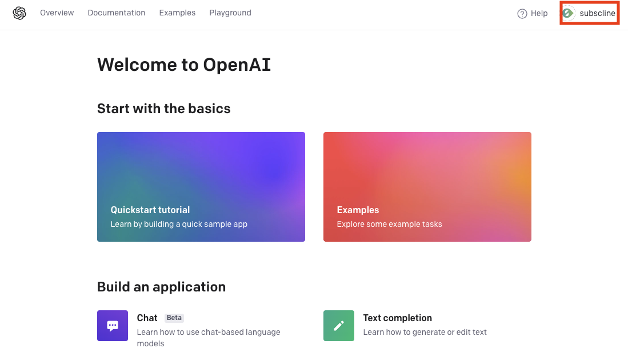The height and width of the screenshot is (364, 628).
Task: Click the Beta badge next to Chat
Action: point(174,318)
